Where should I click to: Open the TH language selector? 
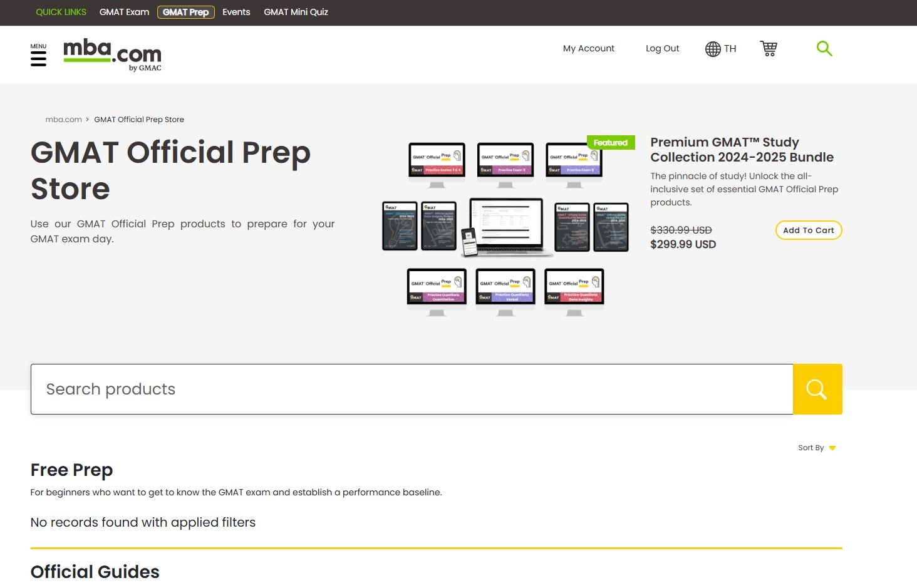coord(730,49)
